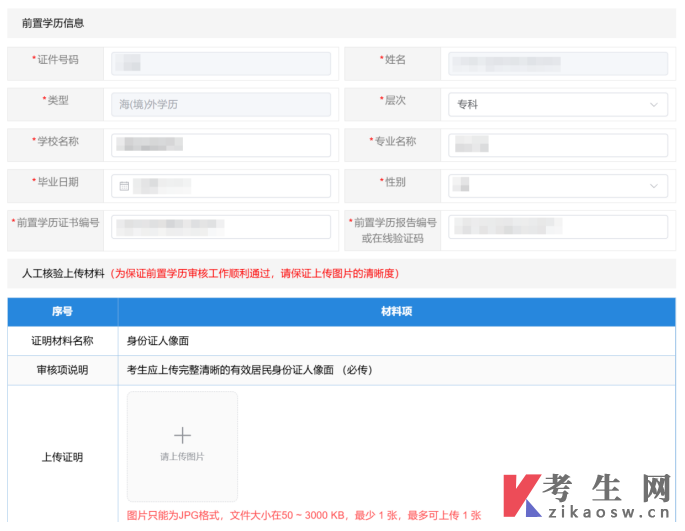Focus the 学校名称 input field
The height and width of the screenshot is (531, 685).
pyautogui.click(x=221, y=145)
